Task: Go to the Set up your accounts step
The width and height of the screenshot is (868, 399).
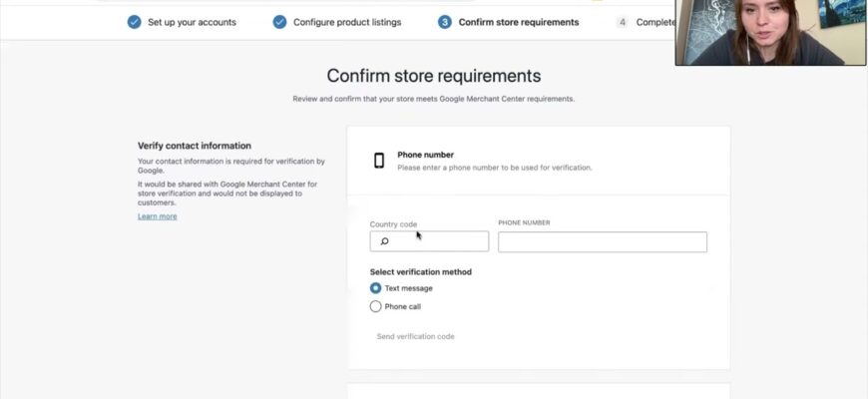Action: (192, 22)
